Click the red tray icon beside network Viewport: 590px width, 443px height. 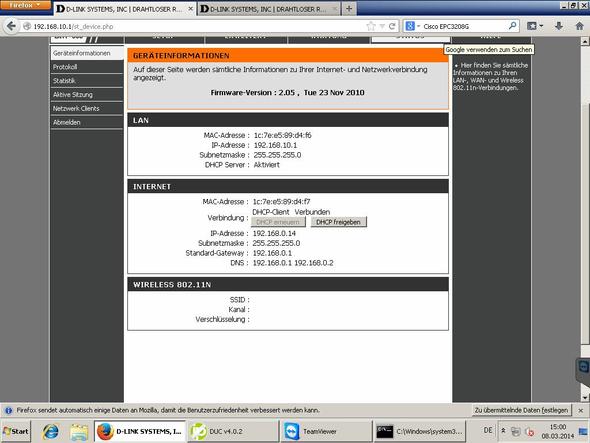(529, 431)
